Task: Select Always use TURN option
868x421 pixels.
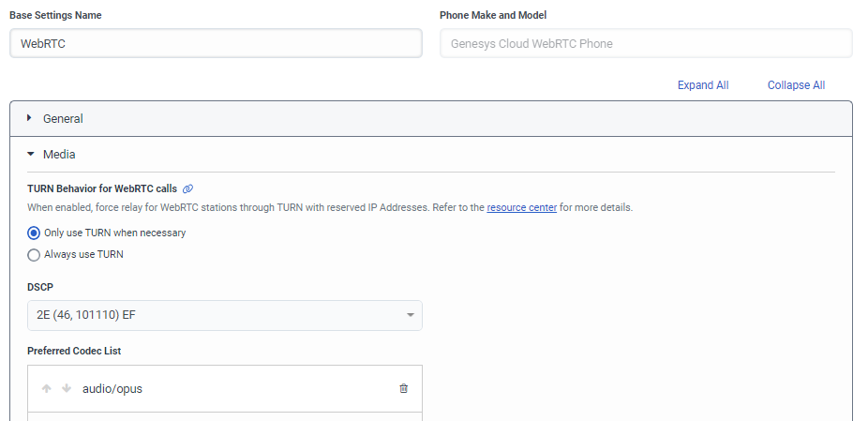Action: (35, 254)
